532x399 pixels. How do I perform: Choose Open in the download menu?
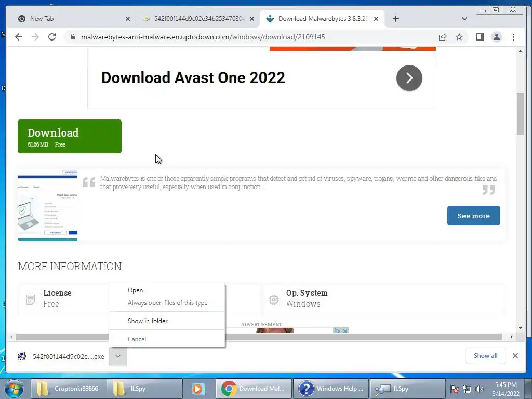167,290
